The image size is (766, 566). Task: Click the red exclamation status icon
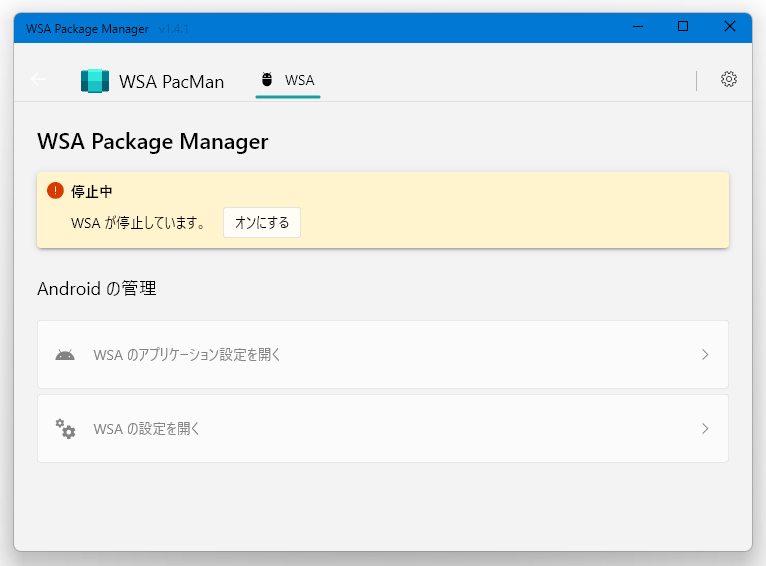point(55,190)
